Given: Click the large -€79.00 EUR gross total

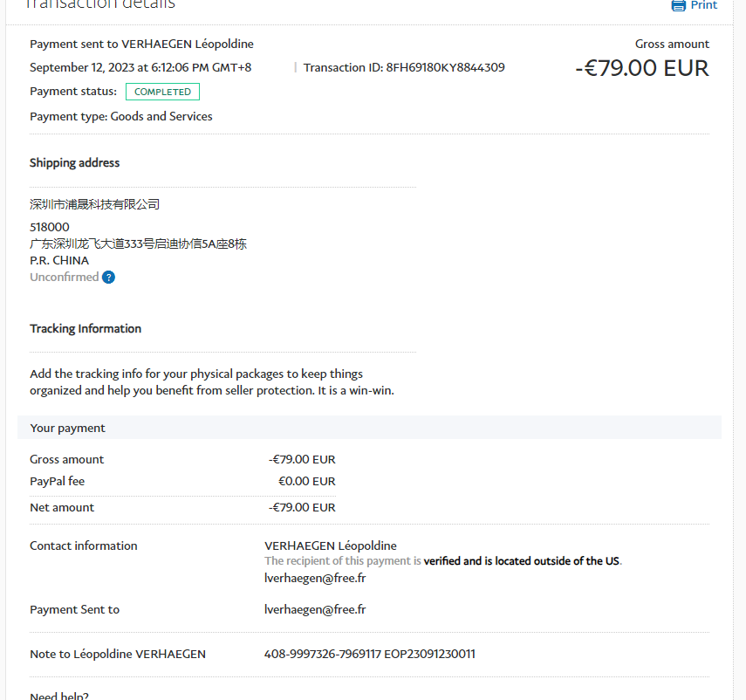Looking at the screenshot, I should point(642,68).
